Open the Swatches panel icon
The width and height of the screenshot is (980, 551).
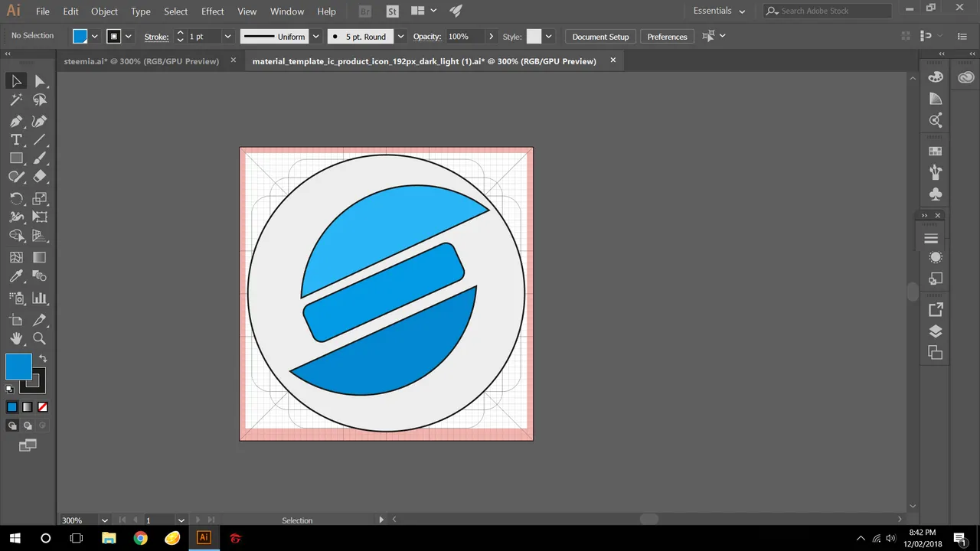935,152
